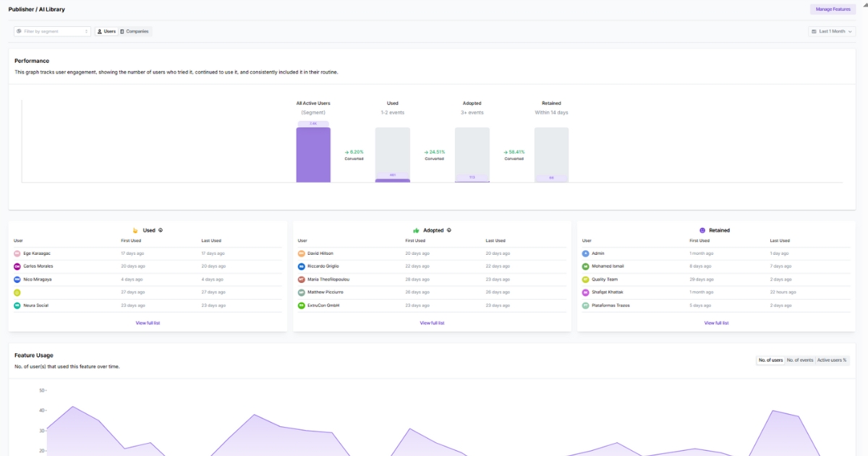Switch to the Companies view
The width and height of the screenshot is (868, 456).
136,31
